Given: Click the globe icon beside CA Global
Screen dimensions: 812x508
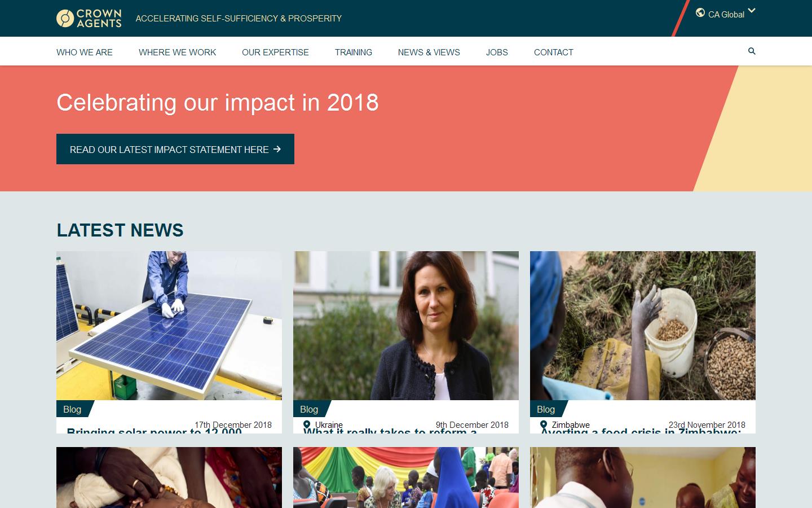Looking at the screenshot, I should [x=700, y=13].
